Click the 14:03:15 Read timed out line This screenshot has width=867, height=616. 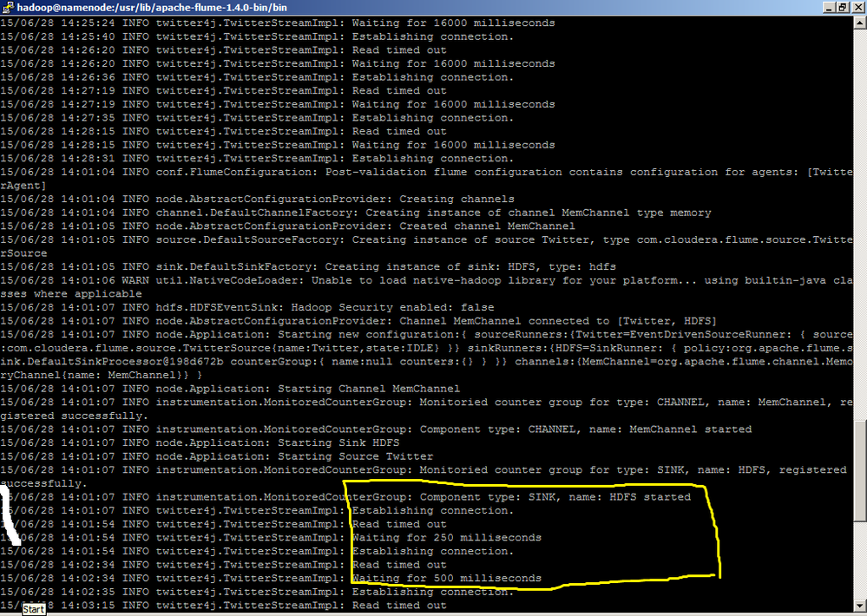223,606
